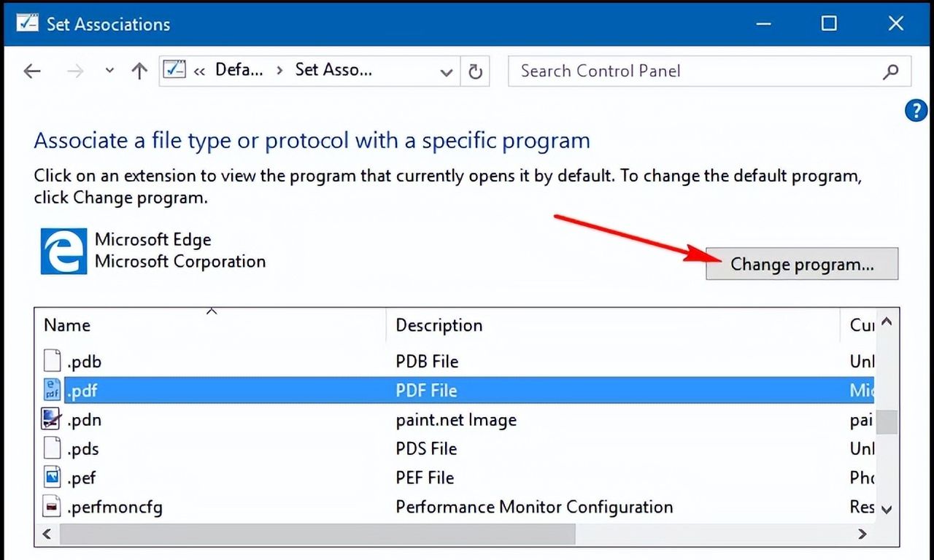Click the Back navigation arrow
This screenshot has height=560, width=934.
coord(32,71)
